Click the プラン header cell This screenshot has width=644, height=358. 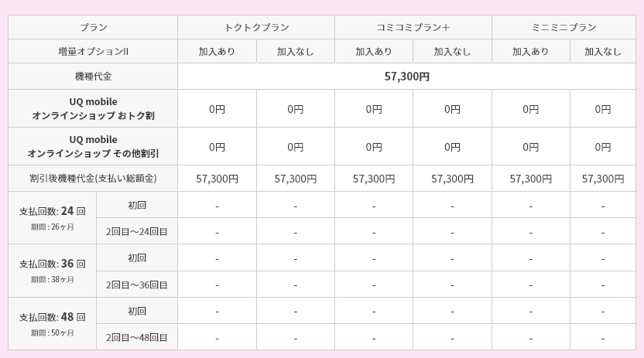click(93, 28)
